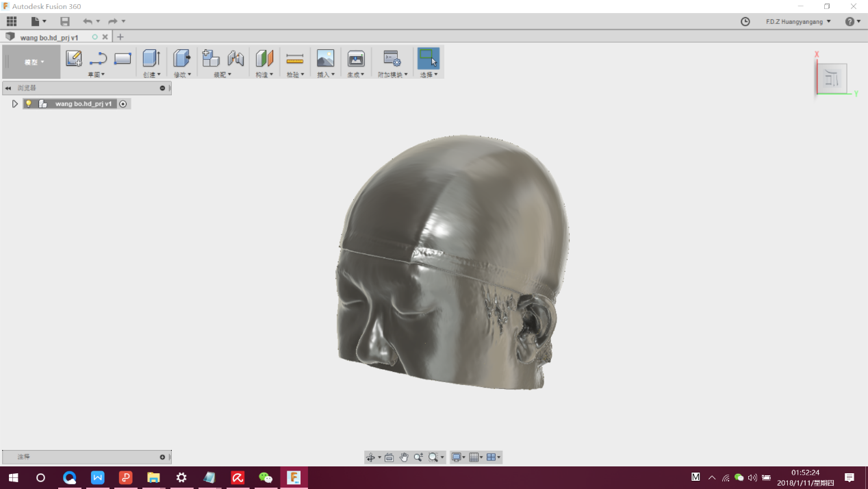Click the extrude box icon under 创建

pyautogui.click(x=151, y=58)
